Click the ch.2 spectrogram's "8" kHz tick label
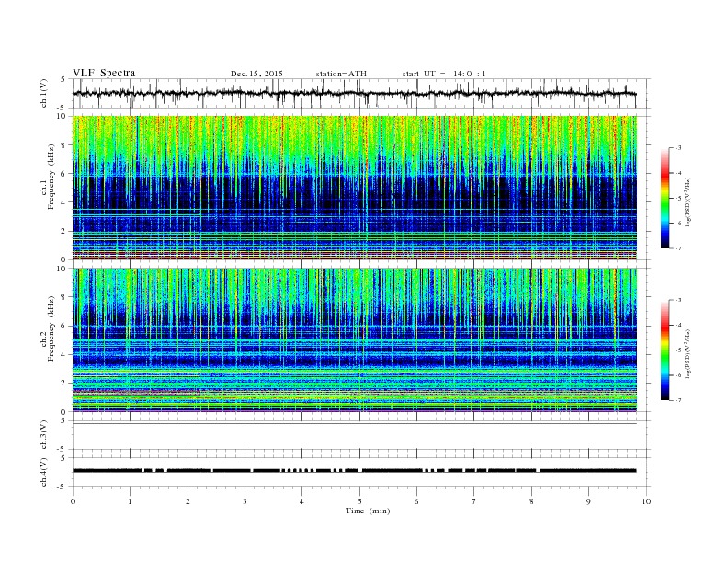Image resolution: width=728 pixels, height=563 pixels. pos(63,297)
